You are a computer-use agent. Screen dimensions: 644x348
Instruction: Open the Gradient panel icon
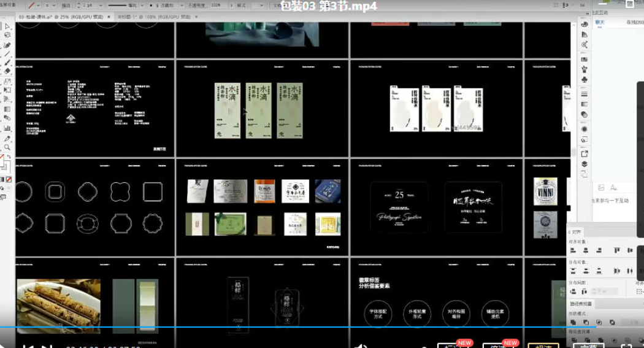(585, 104)
